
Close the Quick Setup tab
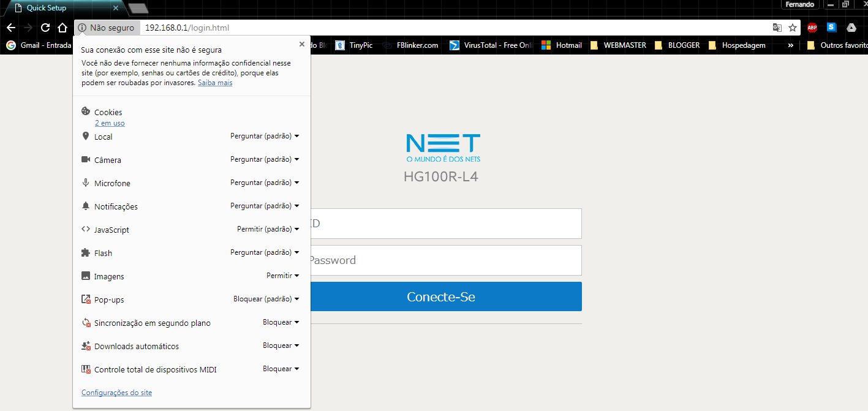(116, 8)
